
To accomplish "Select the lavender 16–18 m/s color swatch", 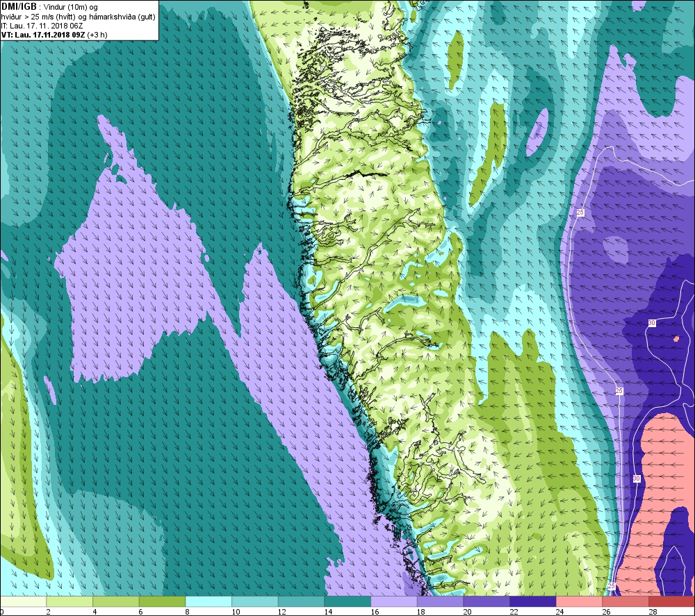I will [x=393, y=601].
